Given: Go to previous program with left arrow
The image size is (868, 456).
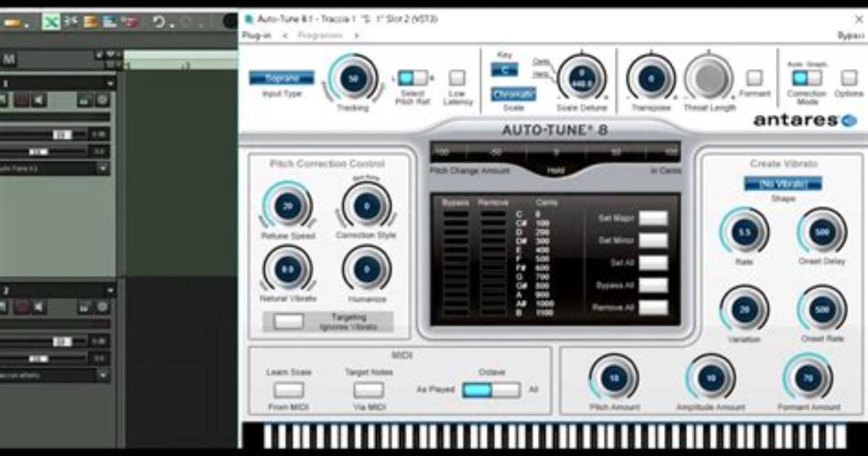Looking at the screenshot, I should click(x=285, y=36).
